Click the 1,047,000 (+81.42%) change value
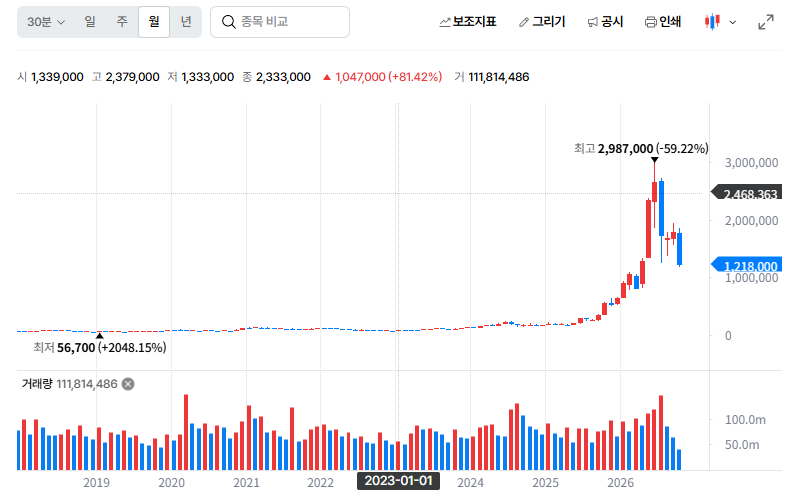This screenshot has width=791, height=501. pyautogui.click(x=382, y=77)
